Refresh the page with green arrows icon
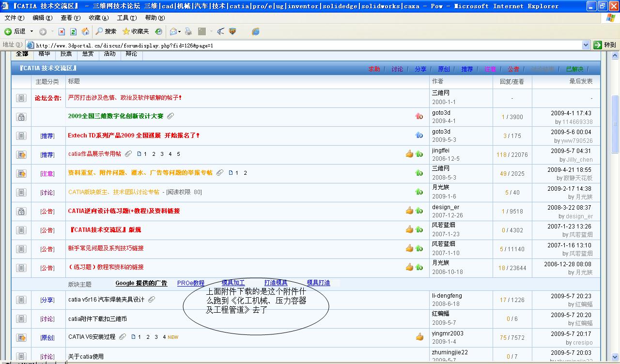The image size is (620, 364). (73, 31)
